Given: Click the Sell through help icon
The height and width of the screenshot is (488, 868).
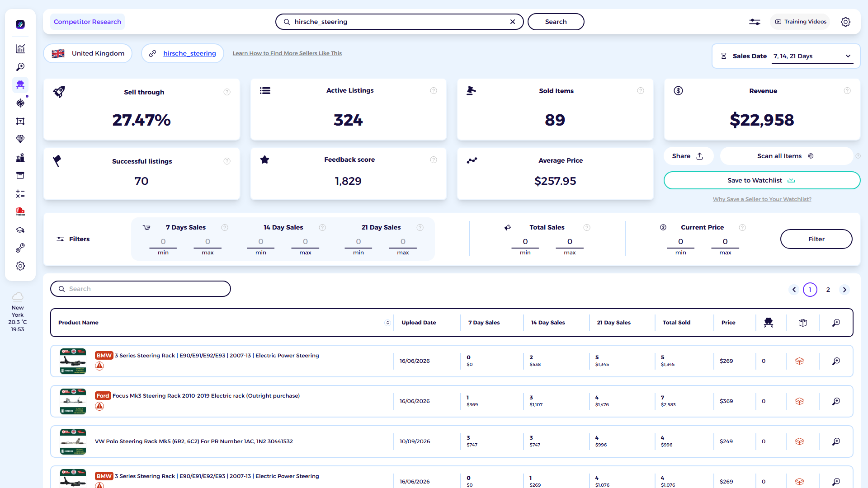Looking at the screenshot, I should pyautogui.click(x=227, y=92).
